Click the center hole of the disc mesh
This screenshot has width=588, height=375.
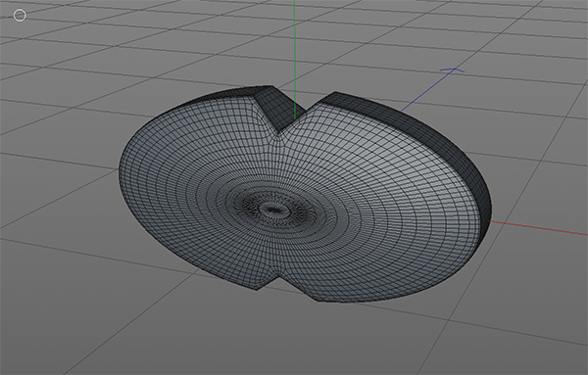pyautogui.click(x=272, y=211)
